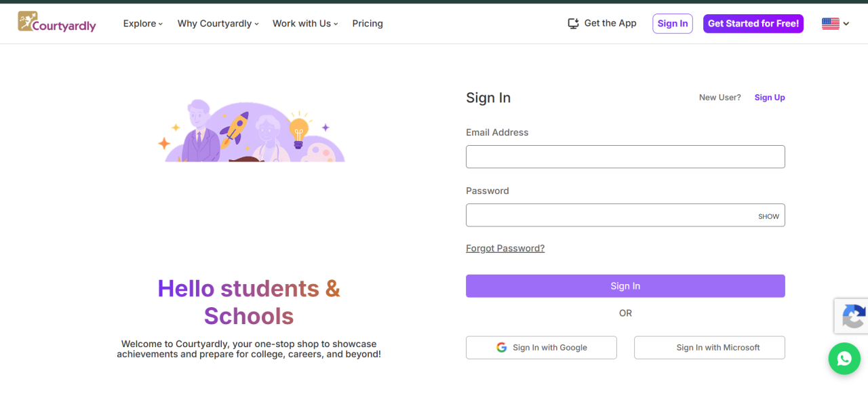Open the WhatsApp chat bubble
868x417 pixels.
(x=844, y=358)
